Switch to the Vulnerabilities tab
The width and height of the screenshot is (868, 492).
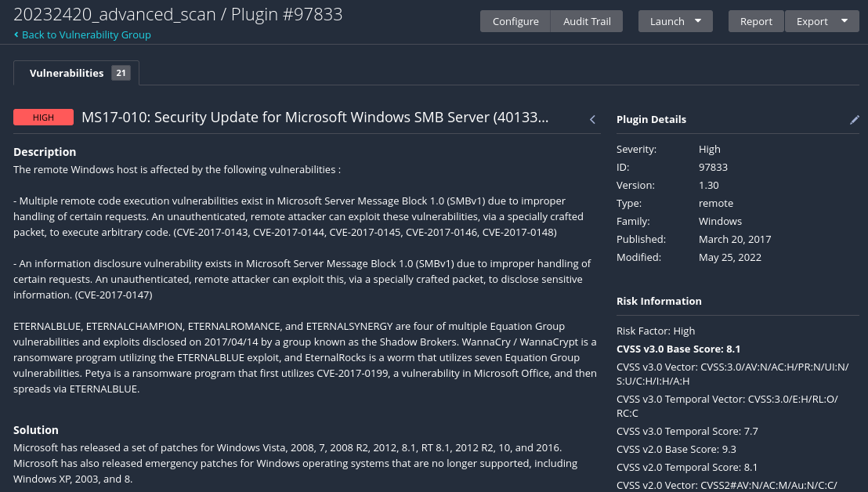point(67,73)
